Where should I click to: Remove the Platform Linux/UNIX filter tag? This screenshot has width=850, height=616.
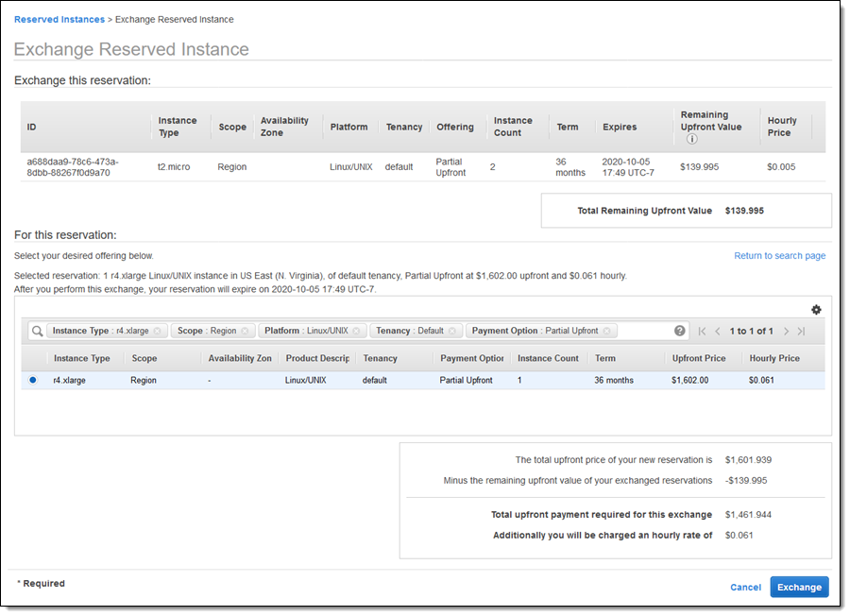click(357, 332)
